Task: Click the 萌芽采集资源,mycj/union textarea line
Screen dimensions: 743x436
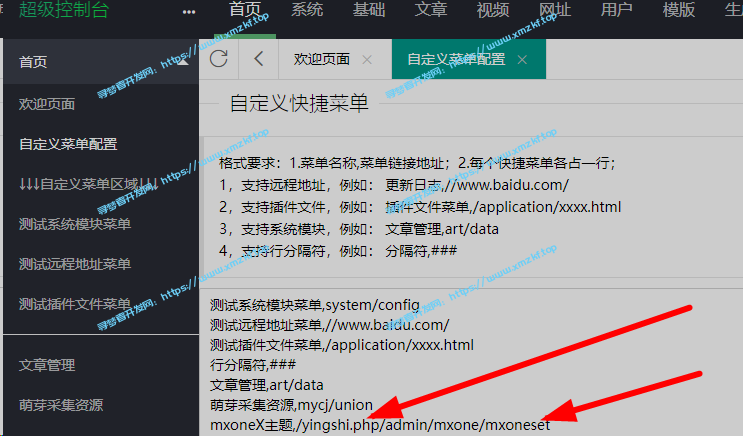Action: coord(291,405)
